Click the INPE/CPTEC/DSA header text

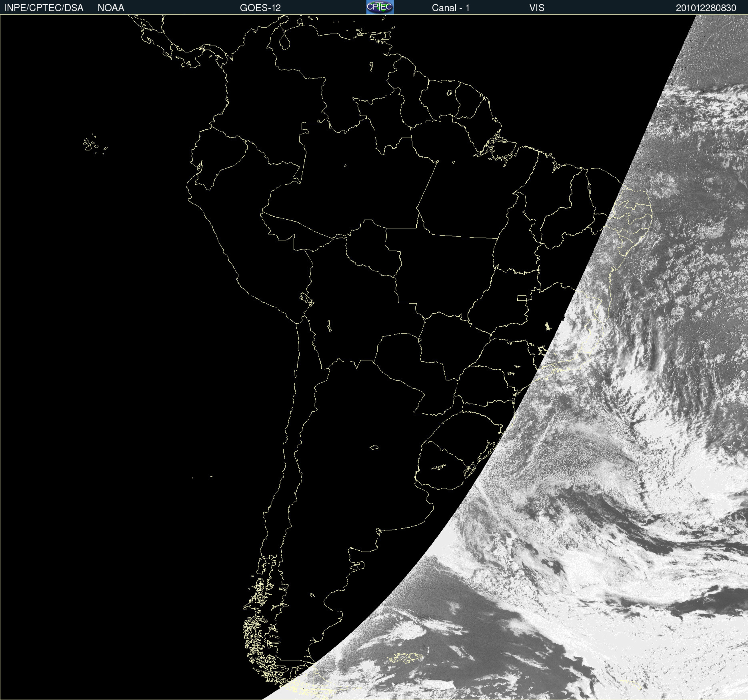coord(44,8)
